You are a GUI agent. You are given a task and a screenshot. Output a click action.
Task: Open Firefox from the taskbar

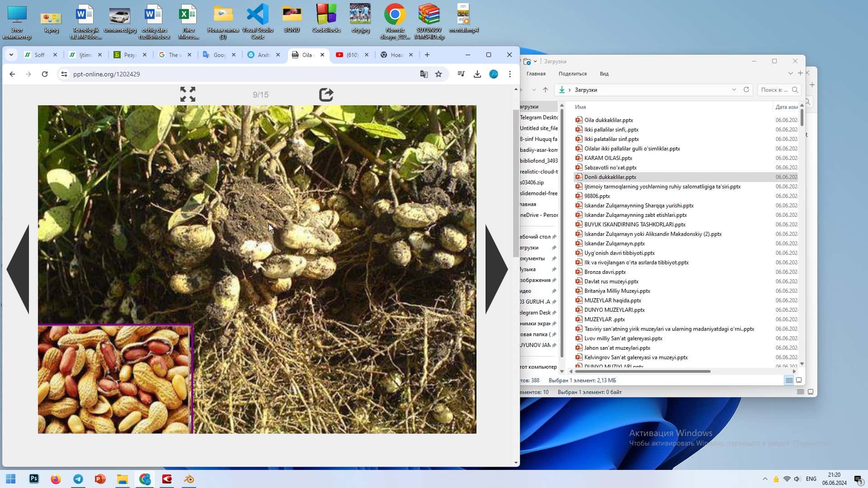point(56,479)
